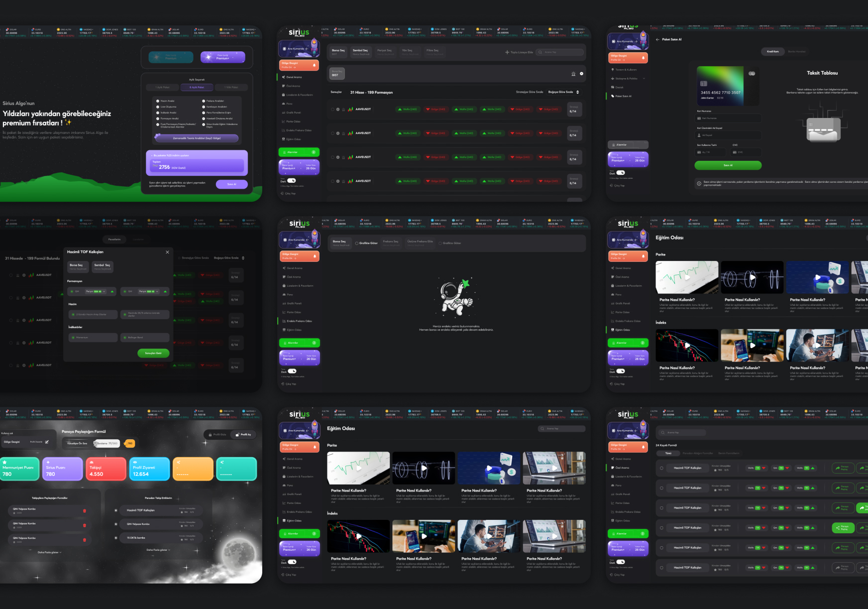Delete the first QM-Yelpaze Kombo formula
The height and width of the screenshot is (609, 868).
(84, 511)
